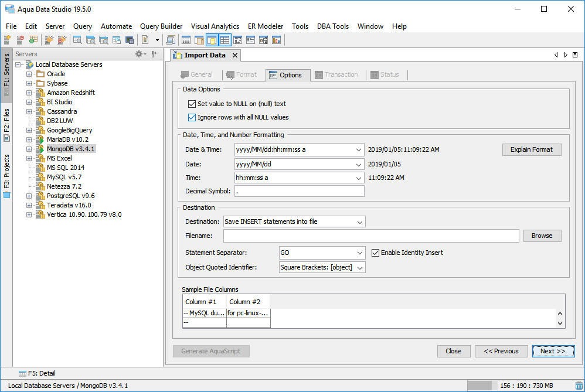Click the collapse Servers panel arrow icon

click(x=155, y=54)
